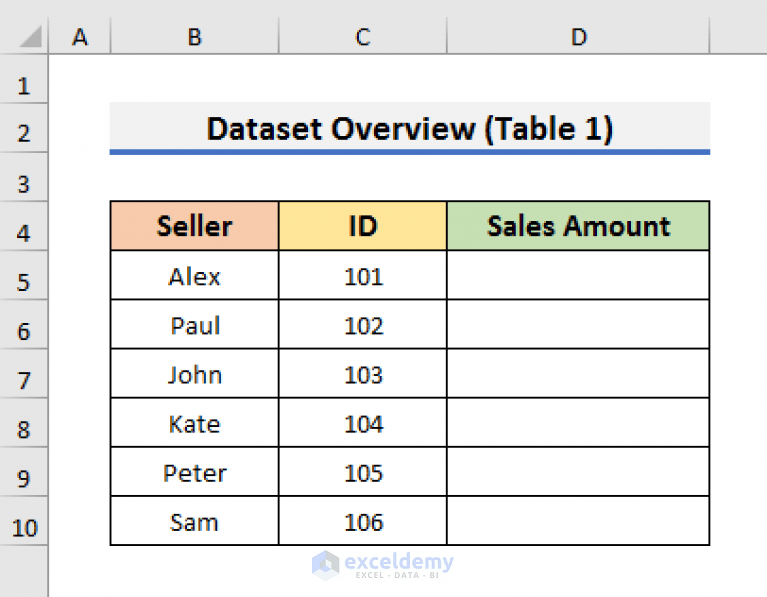Select row 3 header
The width and height of the screenshot is (767, 597).
[24, 177]
